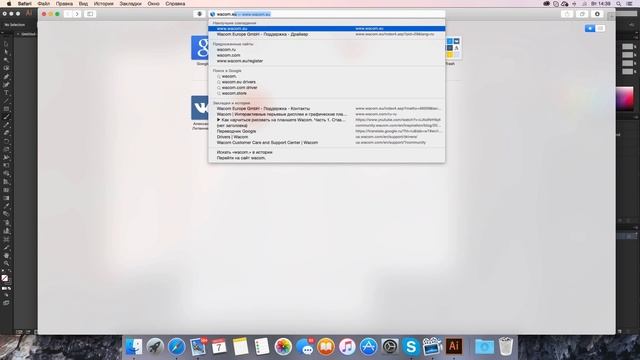The image size is (640, 360).
Task: Open the Apple menu
Action: [x=9, y=4]
